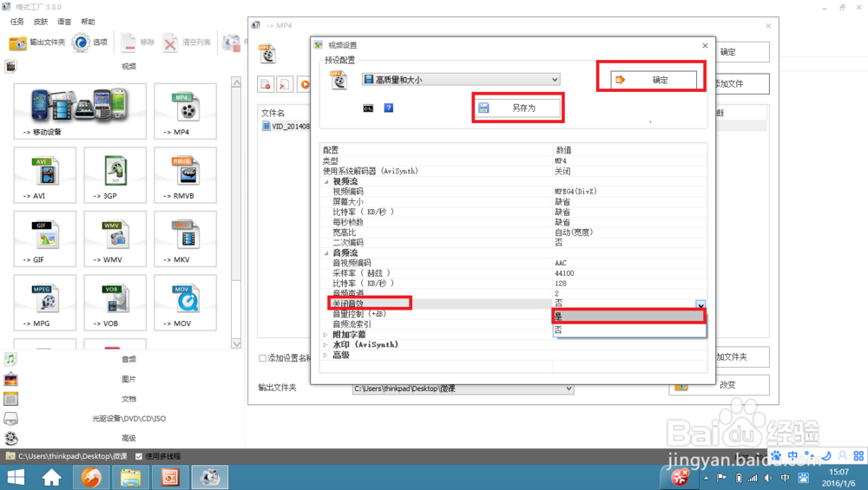Open the 任务 menu
The width and height of the screenshot is (868, 490).
pyautogui.click(x=17, y=22)
